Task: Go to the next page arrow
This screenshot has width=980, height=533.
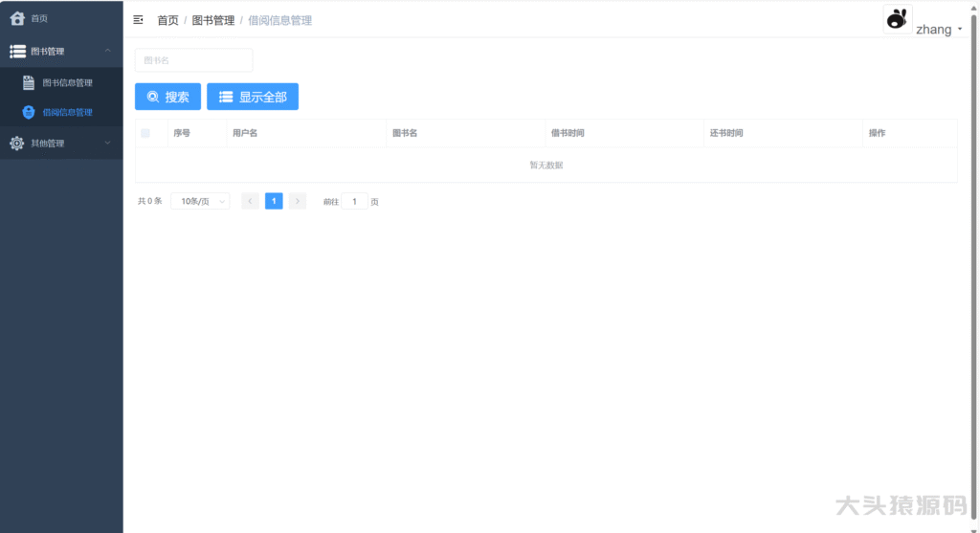Action: coord(298,201)
